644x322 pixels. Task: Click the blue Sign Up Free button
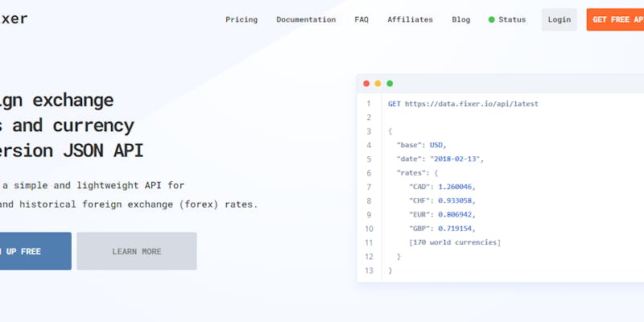point(35,251)
